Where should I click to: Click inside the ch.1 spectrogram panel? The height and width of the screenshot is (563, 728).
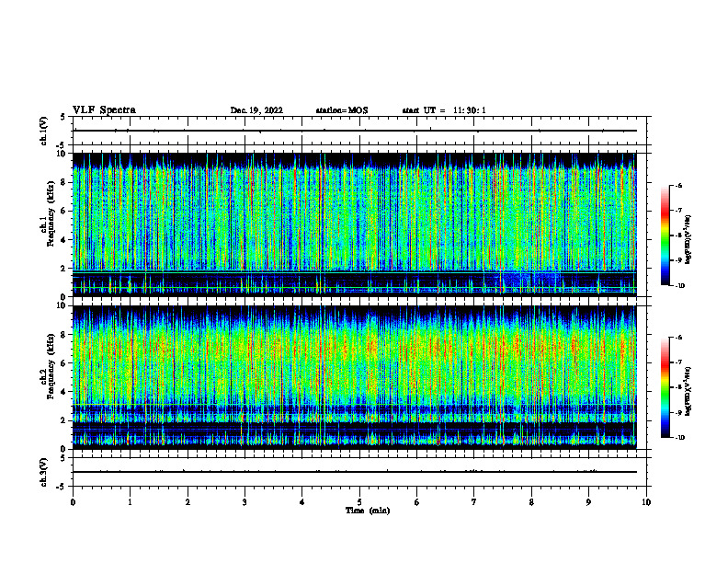[x=355, y=224]
